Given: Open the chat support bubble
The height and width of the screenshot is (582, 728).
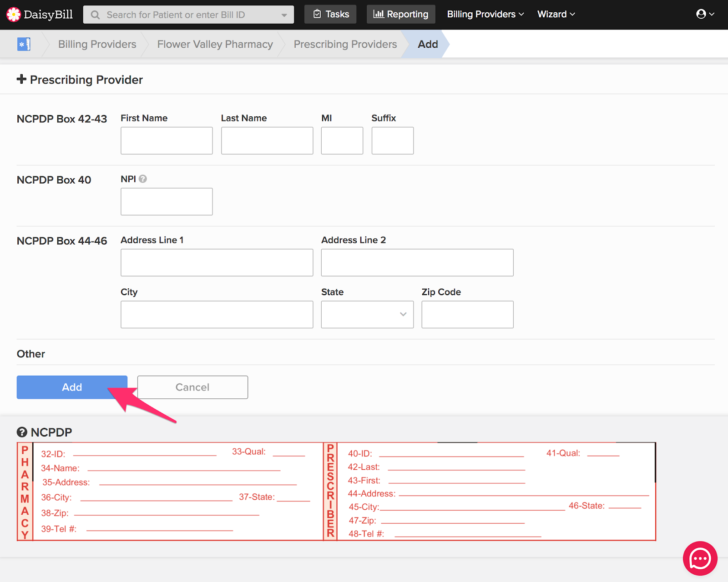Looking at the screenshot, I should pyautogui.click(x=700, y=558).
